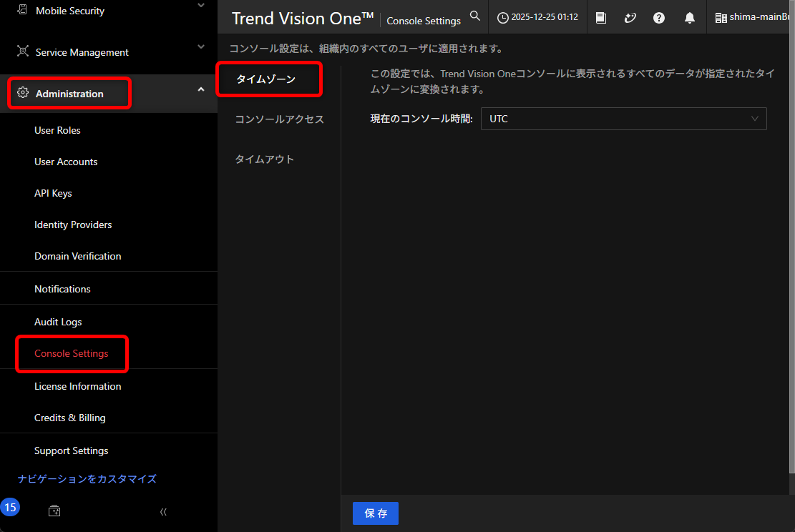Open Audit Logs
The height and width of the screenshot is (532, 795).
(58, 322)
